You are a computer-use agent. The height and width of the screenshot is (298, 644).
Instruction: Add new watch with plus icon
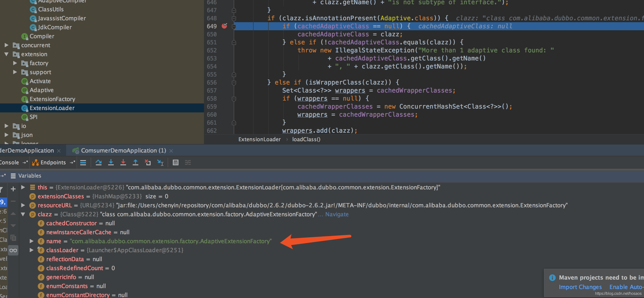tap(13, 189)
